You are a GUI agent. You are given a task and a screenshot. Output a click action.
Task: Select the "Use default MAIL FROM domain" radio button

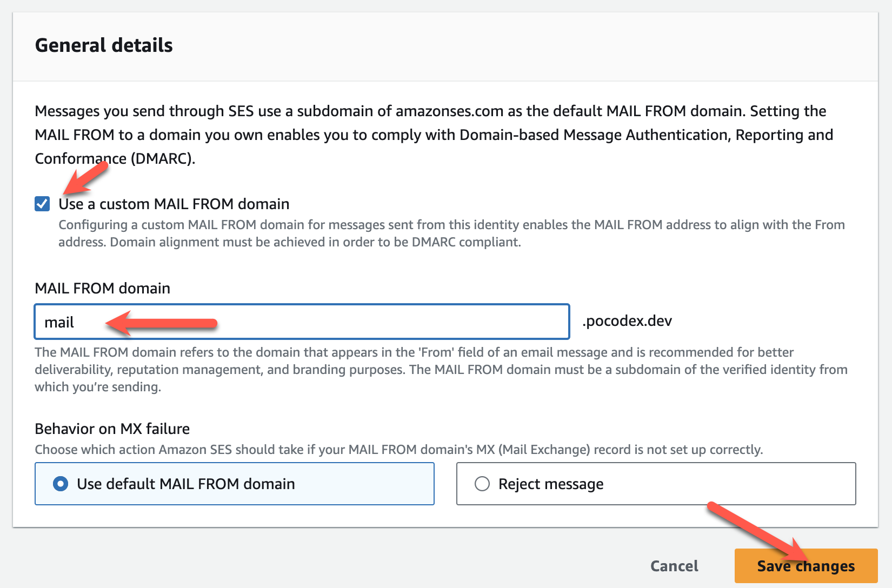click(61, 484)
